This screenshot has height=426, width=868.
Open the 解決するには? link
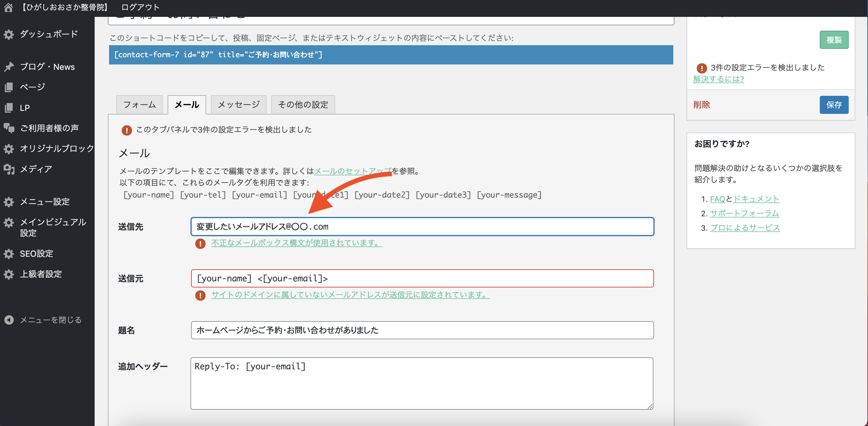coord(719,79)
